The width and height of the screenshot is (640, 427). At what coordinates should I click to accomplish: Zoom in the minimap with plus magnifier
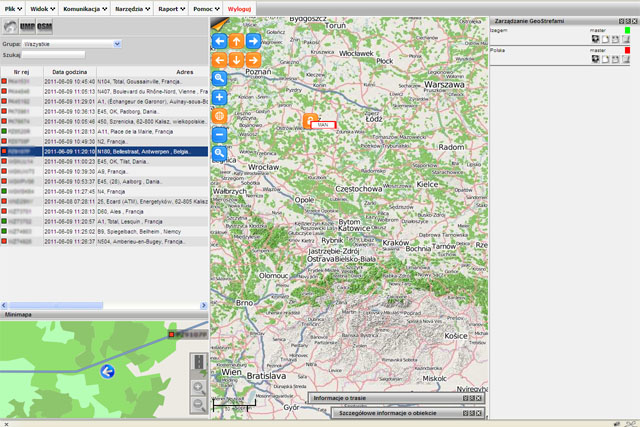(199, 387)
